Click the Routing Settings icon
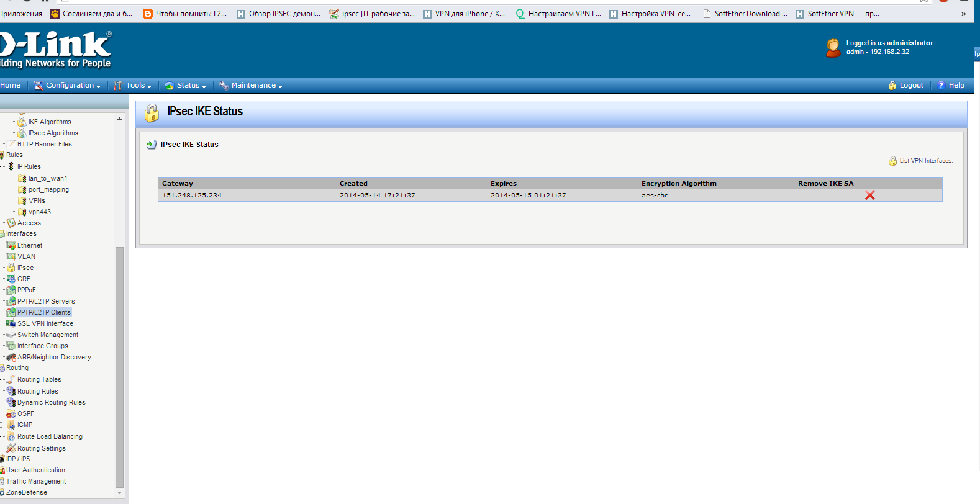This screenshot has height=504, width=980. click(11, 448)
